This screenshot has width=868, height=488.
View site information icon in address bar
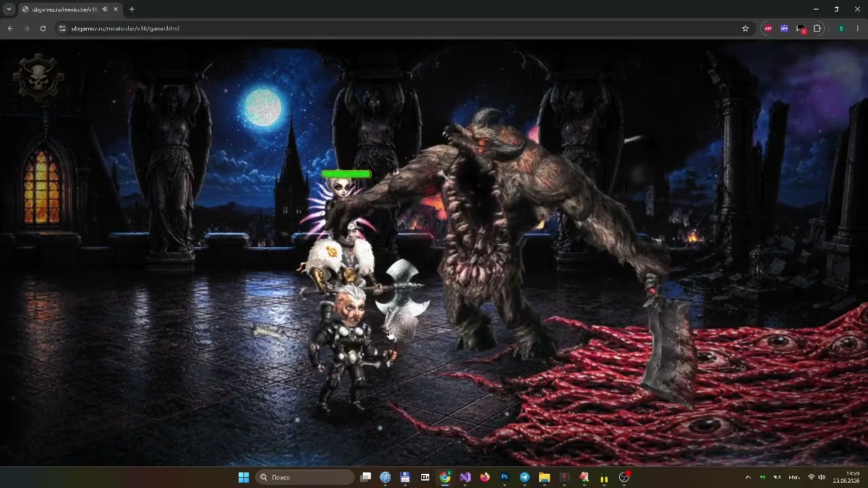point(62,28)
